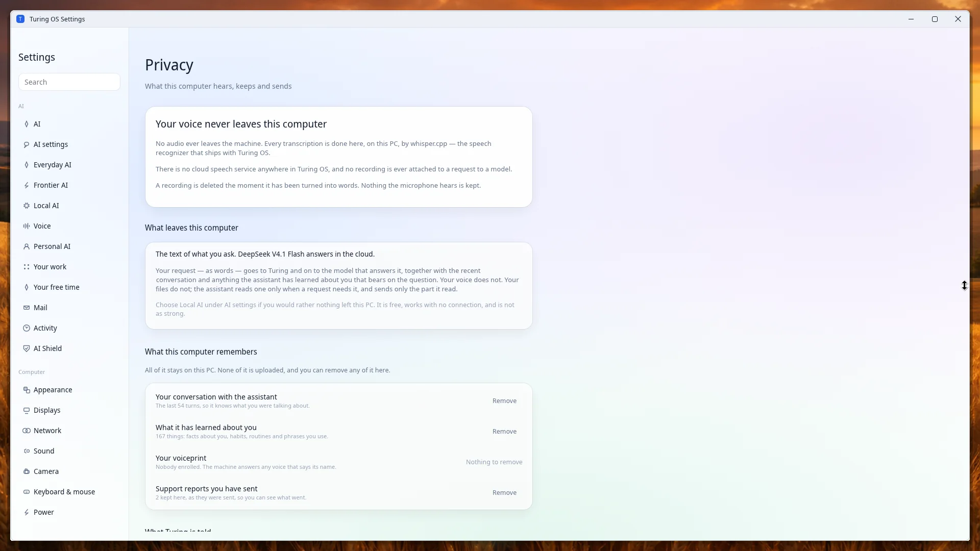Click the Camera icon
The height and width of the screenshot is (551, 980).
coord(27,471)
